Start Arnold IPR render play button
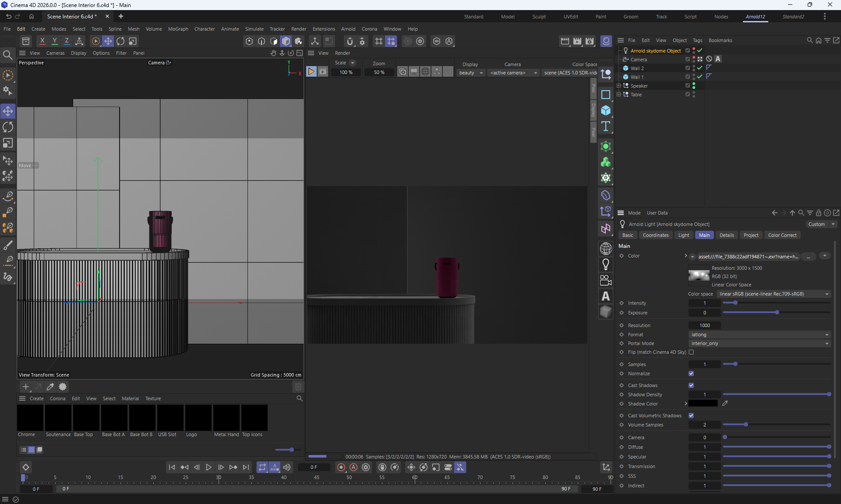 click(x=311, y=72)
